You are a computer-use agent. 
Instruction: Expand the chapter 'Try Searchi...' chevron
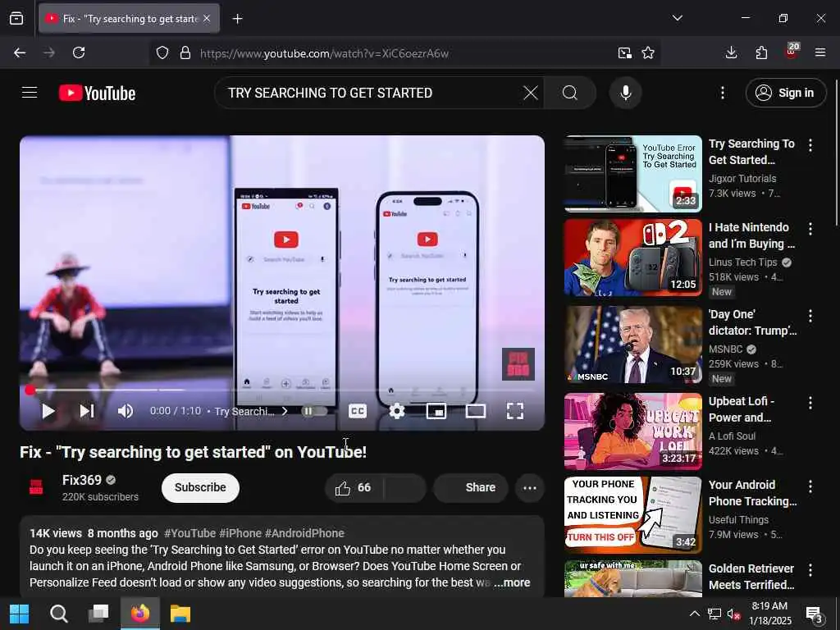coord(285,411)
